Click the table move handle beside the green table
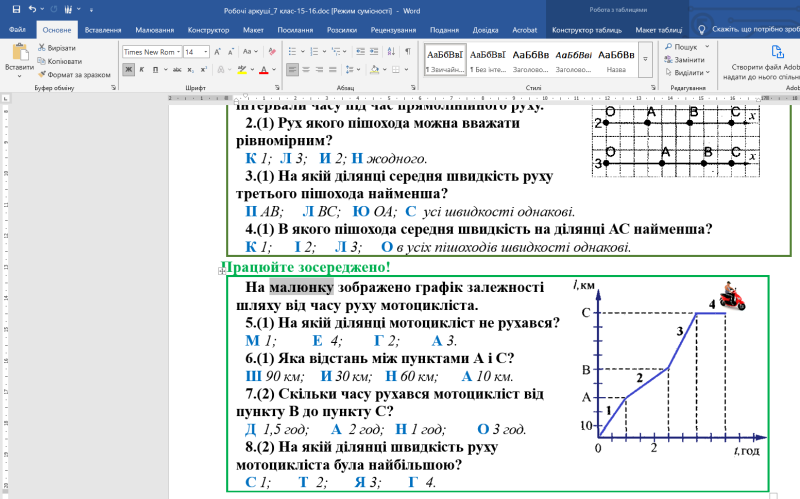Image resolution: width=800 pixels, height=499 pixels. 222,271
